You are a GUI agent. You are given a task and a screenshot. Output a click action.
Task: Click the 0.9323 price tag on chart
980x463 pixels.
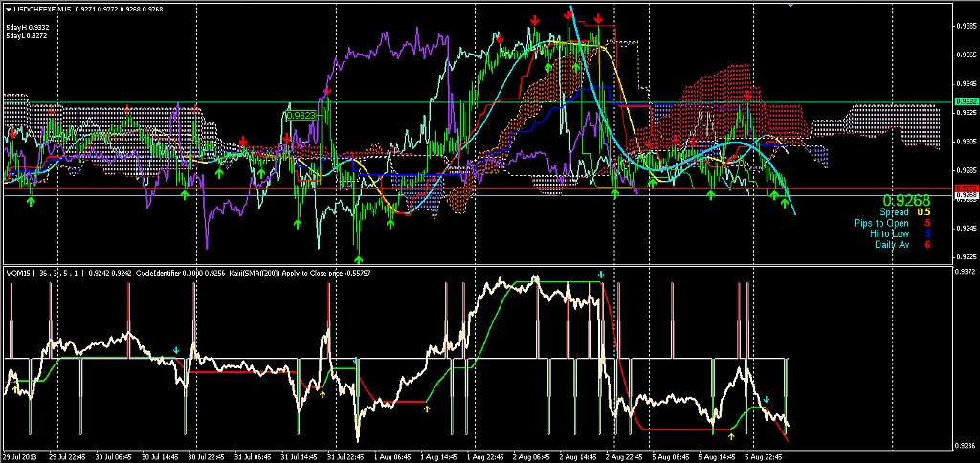click(x=301, y=115)
